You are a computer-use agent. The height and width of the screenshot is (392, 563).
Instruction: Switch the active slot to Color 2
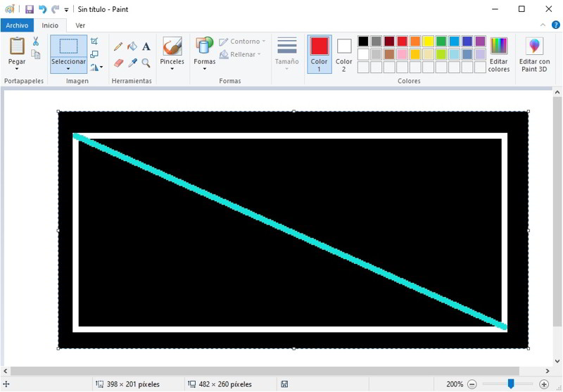point(344,54)
